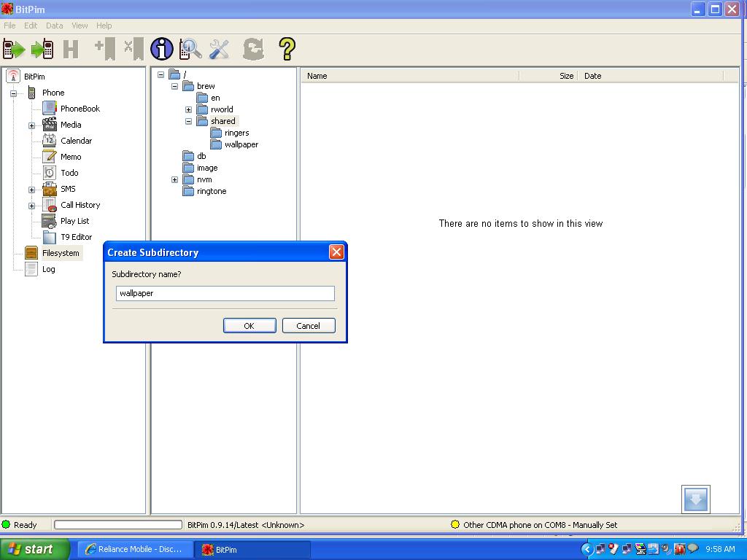Click the Subdirectory name text field
747x560 pixels.
pos(225,293)
